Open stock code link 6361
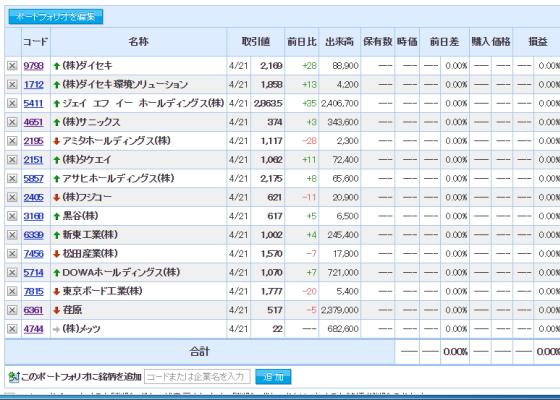 pyautogui.click(x=34, y=310)
